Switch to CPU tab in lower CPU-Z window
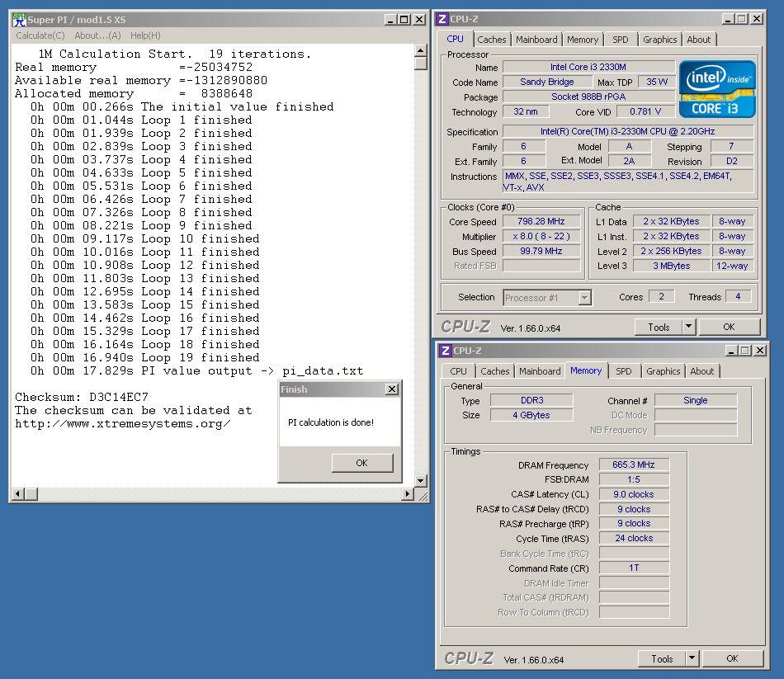The height and width of the screenshot is (679, 784). coord(458,371)
